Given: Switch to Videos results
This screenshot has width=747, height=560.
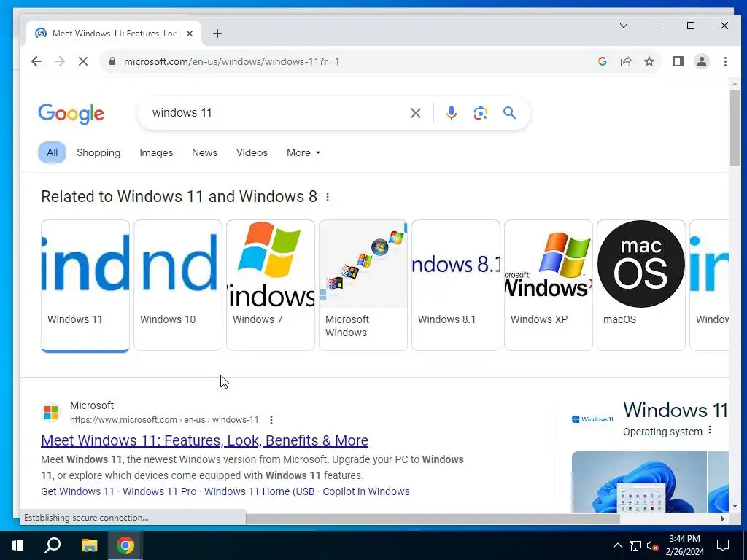Looking at the screenshot, I should 252,153.
